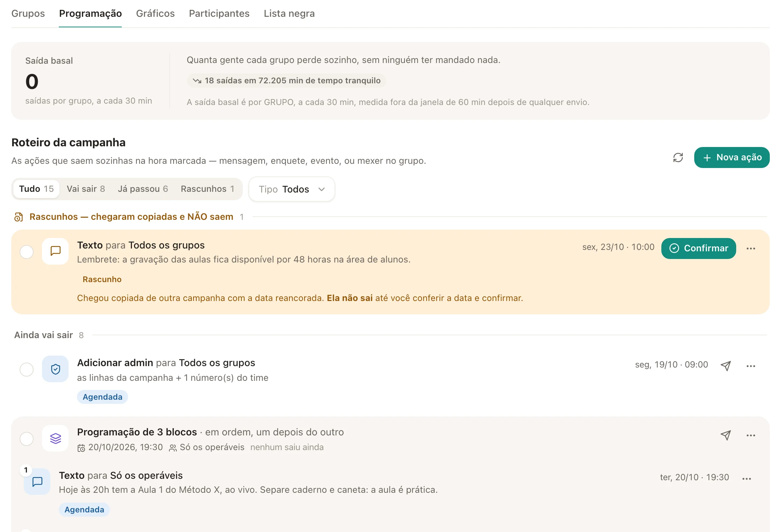The image size is (781, 532).
Task: Select the Adicionar admin row checkbox
Action: [27, 370]
